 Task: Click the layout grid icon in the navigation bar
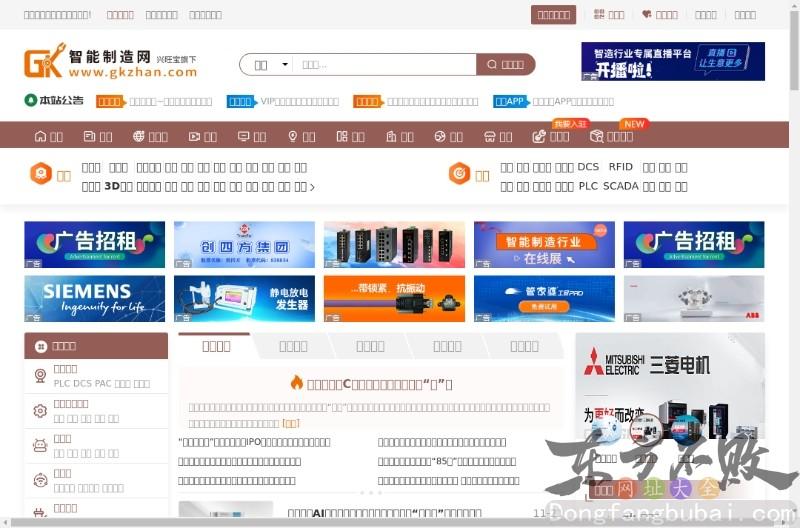pos(342,136)
